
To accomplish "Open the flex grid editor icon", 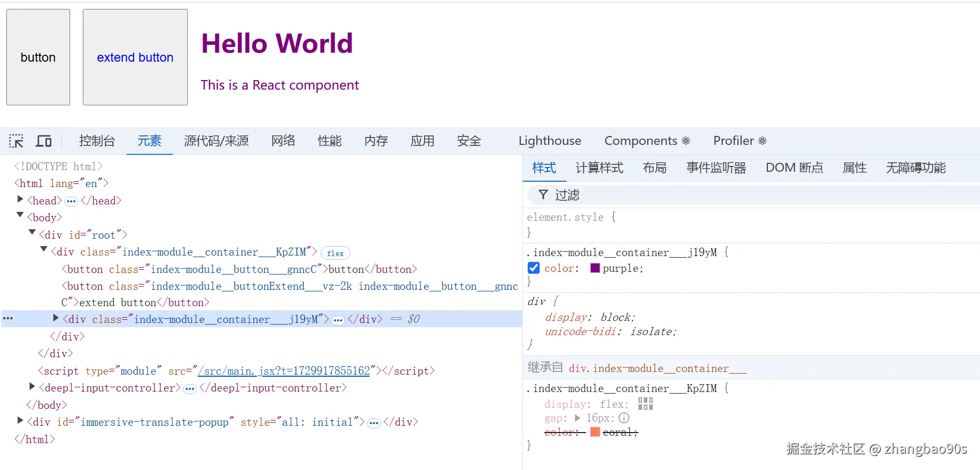I will [645, 404].
